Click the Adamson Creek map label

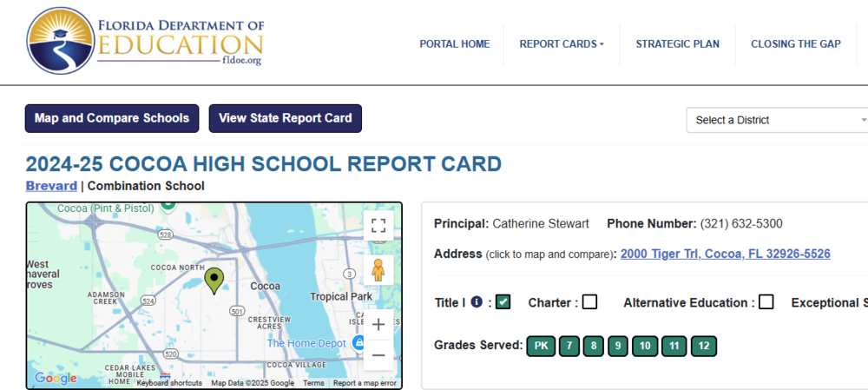pos(106,298)
